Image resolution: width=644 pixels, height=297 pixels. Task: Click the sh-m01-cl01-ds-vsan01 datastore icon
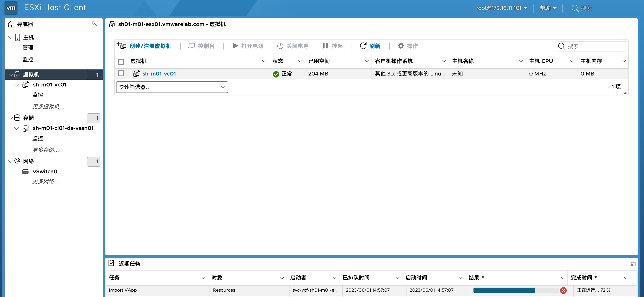tap(26, 128)
